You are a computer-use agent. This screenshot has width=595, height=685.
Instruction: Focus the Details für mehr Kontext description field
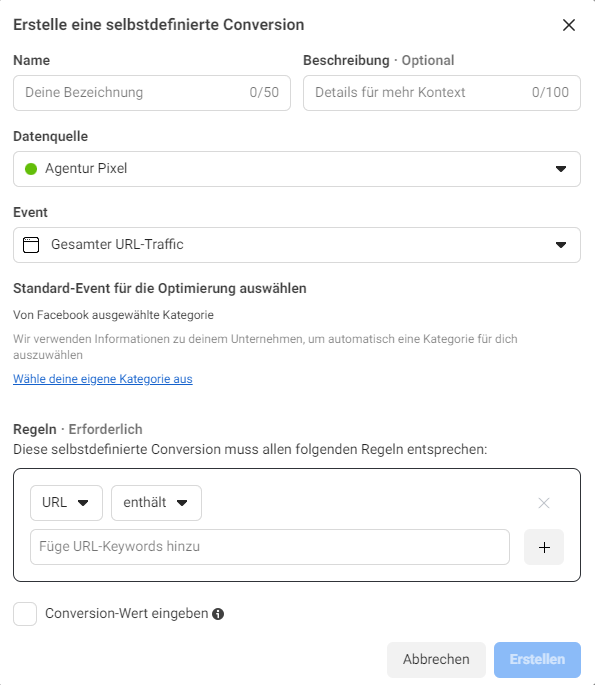[442, 93]
